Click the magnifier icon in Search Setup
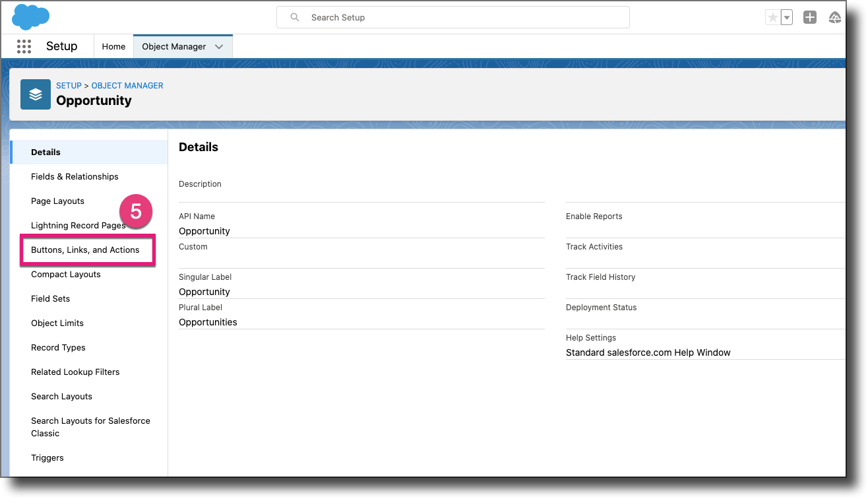The image size is (868, 499). (x=294, y=17)
